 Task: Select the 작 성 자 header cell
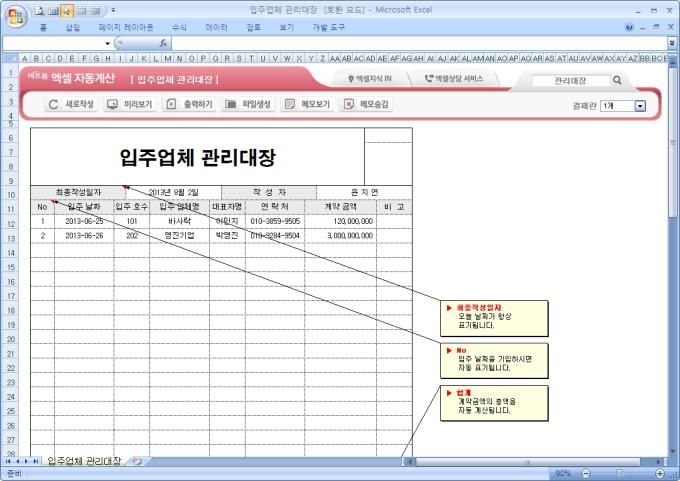click(x=269, y=192)
